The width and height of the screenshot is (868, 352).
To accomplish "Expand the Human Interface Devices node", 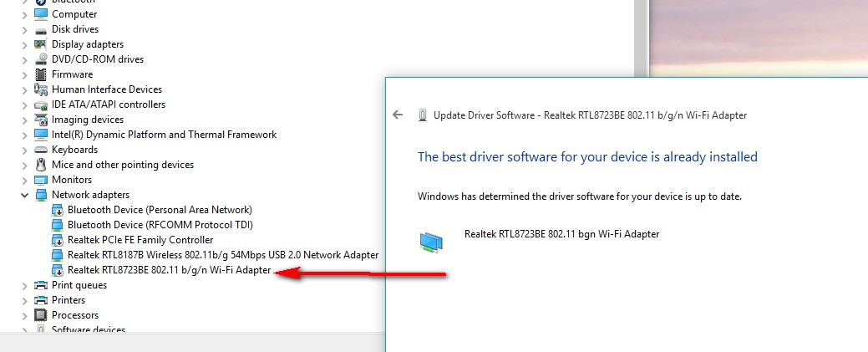I will [x=25, y=89].
